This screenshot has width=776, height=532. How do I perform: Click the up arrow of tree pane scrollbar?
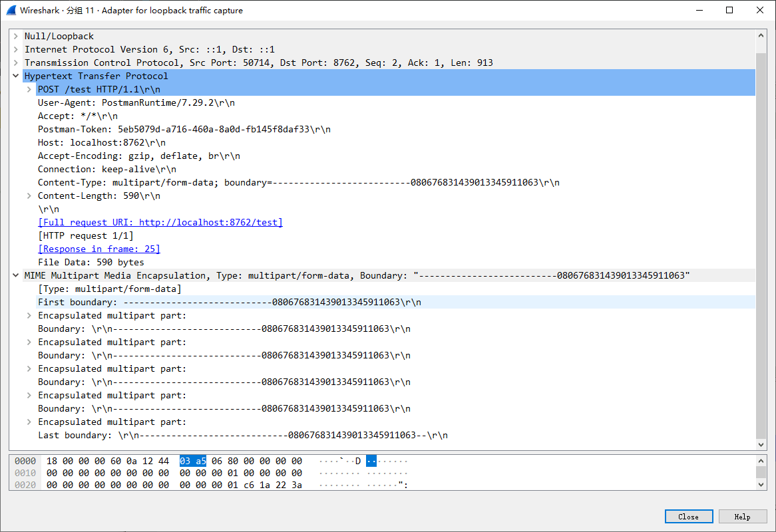761,35
